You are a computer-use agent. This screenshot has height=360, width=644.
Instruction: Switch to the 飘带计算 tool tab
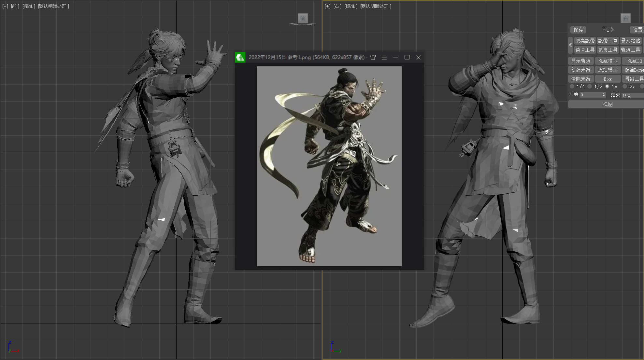click(x=608, y=41)
